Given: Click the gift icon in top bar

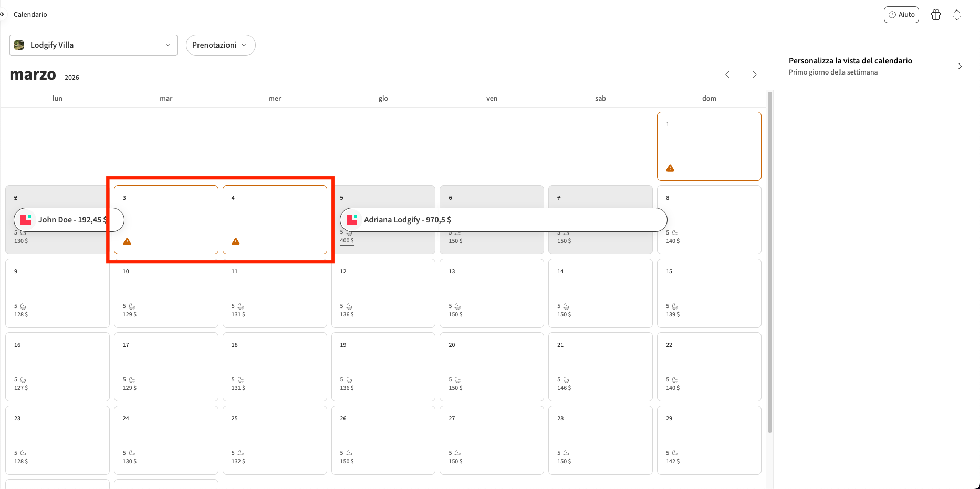Looking at the screenshot, I should [936, 15].
